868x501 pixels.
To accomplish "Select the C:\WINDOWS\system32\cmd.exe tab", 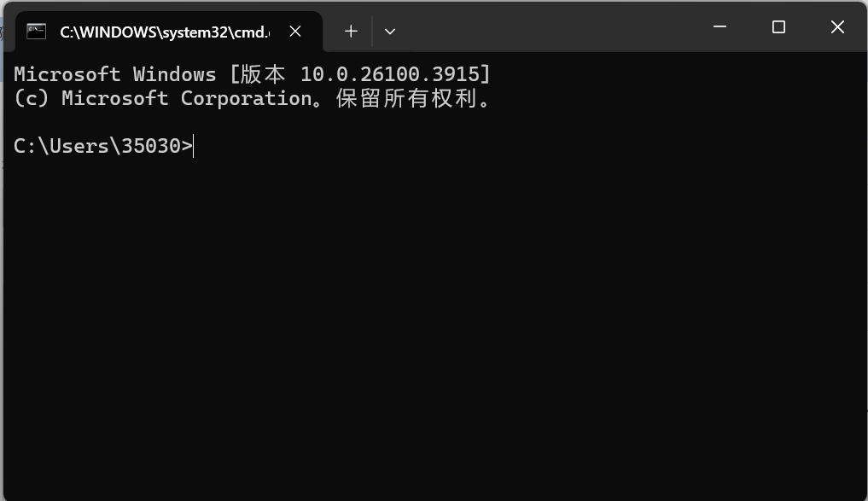I will point(162,32).
